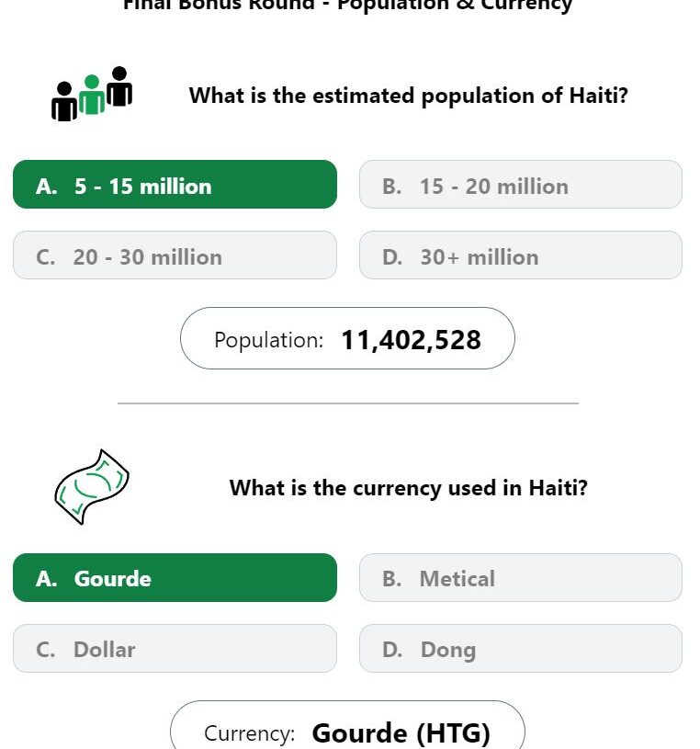Click the Haiti population question text
Image resolution: width=700 pixels, height=749 pixels.
(x=409, y=96)
